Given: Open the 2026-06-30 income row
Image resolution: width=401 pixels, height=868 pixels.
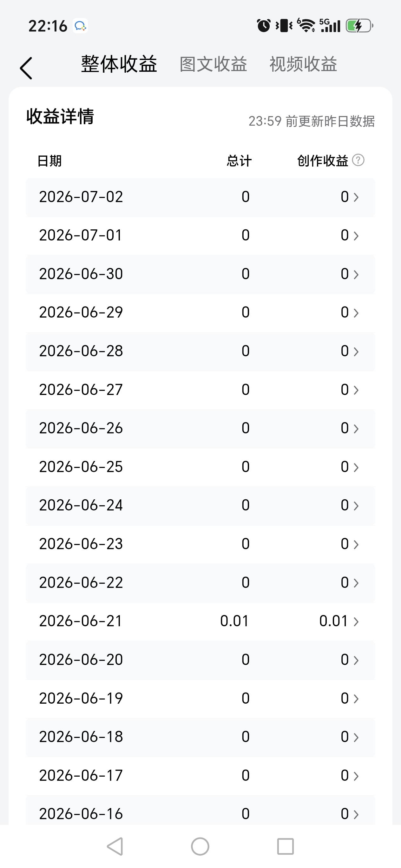Looking at the screenshot, I should click(201, 274).
